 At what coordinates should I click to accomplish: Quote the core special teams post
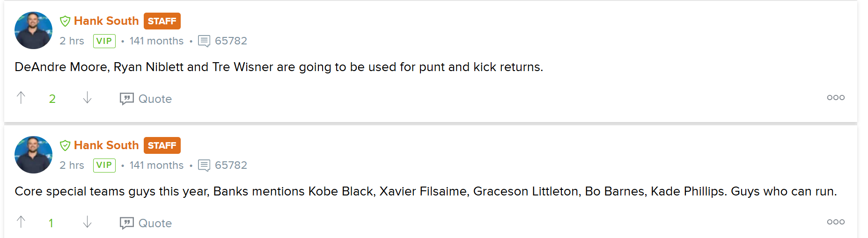[146, 223]
